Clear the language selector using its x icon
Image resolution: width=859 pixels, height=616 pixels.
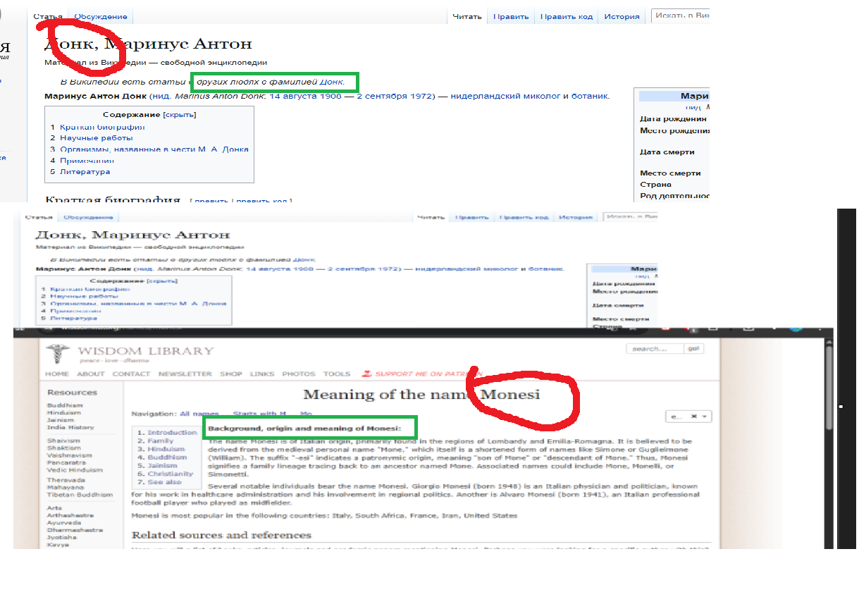point(694,417)
